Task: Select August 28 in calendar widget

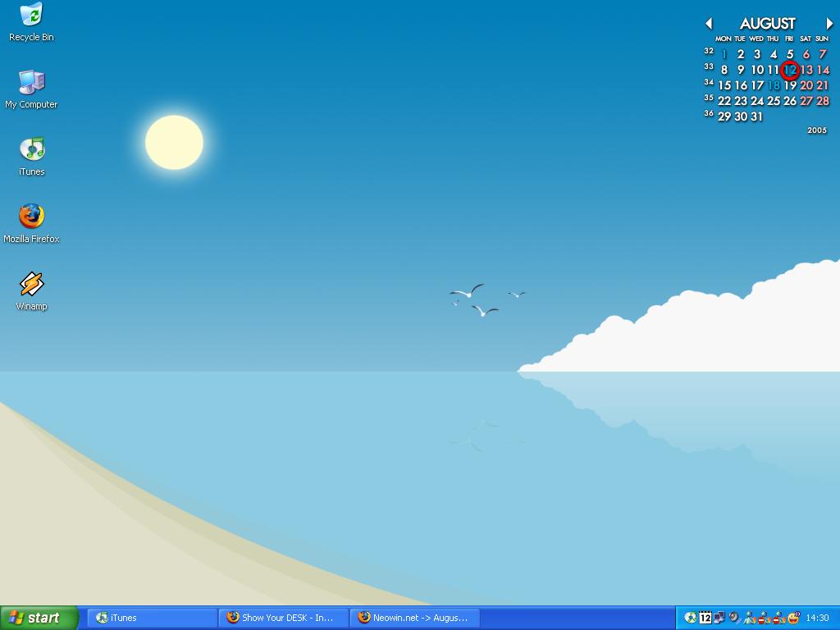Action: click(823, 101)
